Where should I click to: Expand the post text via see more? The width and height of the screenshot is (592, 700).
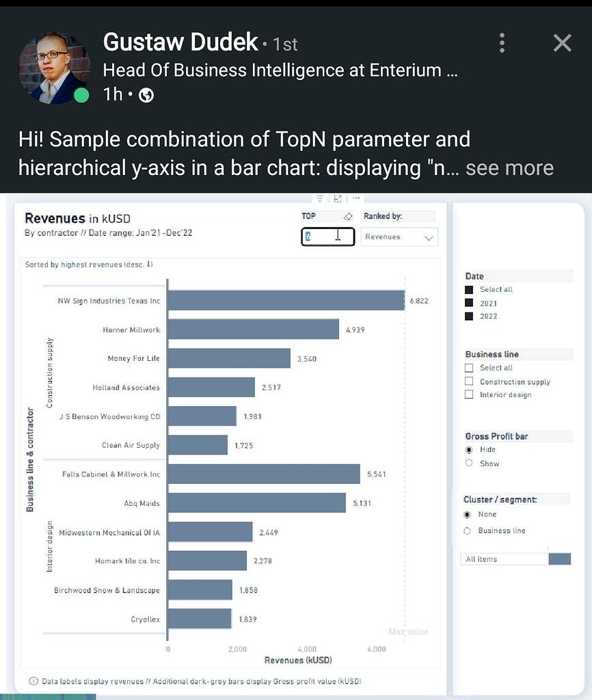coord(509,167)
